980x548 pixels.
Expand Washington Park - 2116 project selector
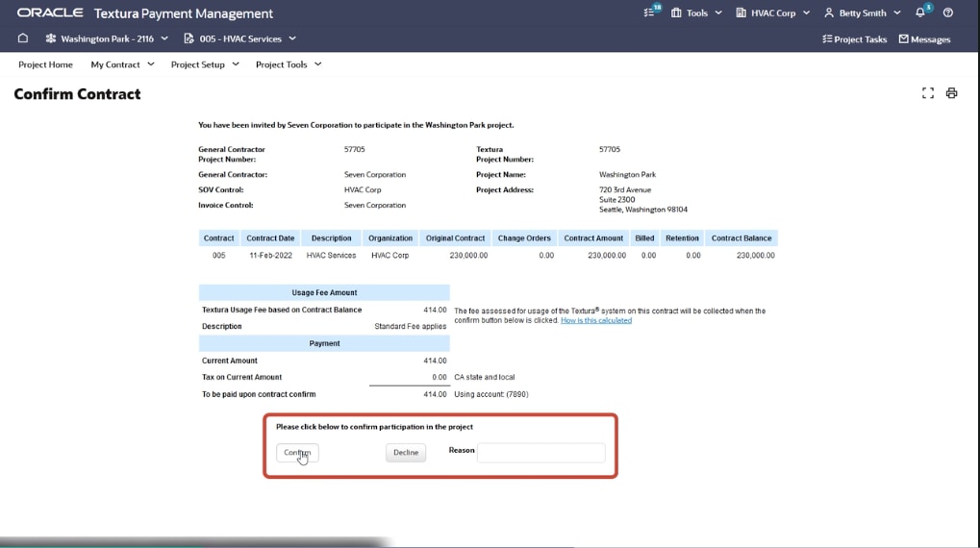coord(107,39)
